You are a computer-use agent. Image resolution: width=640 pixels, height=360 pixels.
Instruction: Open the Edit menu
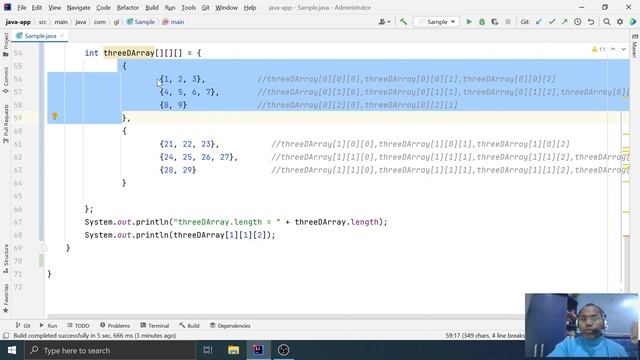point(37,7)
